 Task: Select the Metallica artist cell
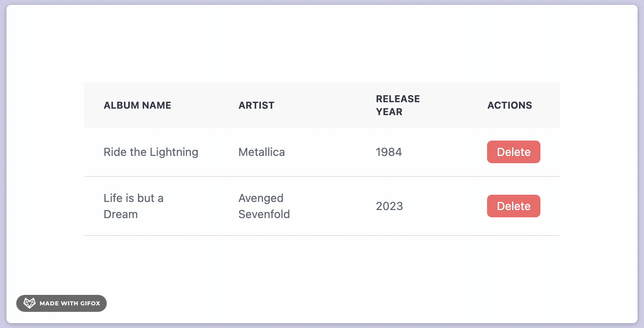(x=261, y=152)
